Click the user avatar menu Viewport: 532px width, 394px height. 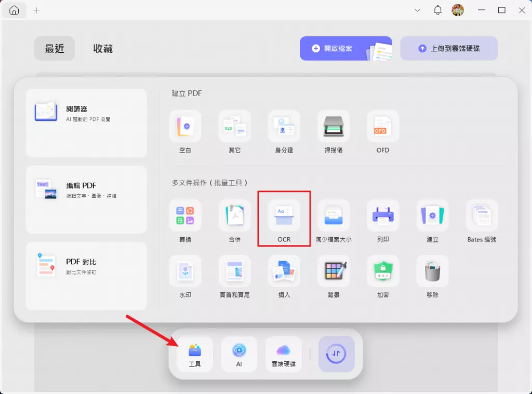point(456,10)
